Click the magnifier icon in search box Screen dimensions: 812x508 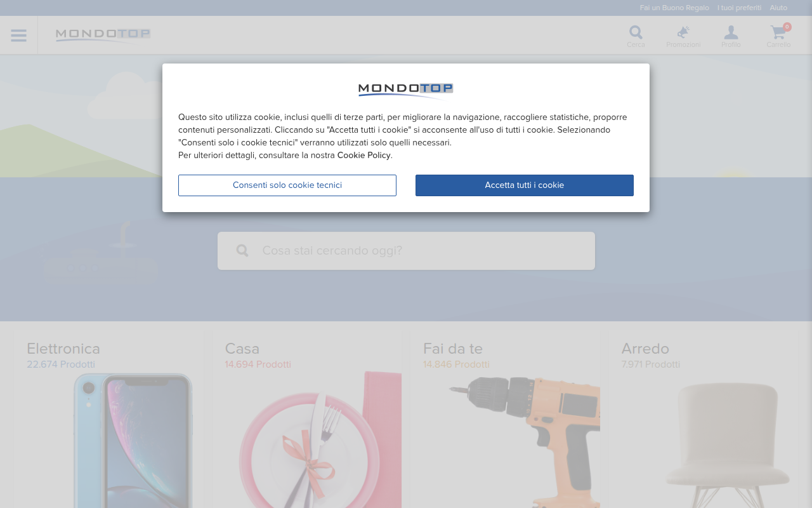click(x=242, y=251)
